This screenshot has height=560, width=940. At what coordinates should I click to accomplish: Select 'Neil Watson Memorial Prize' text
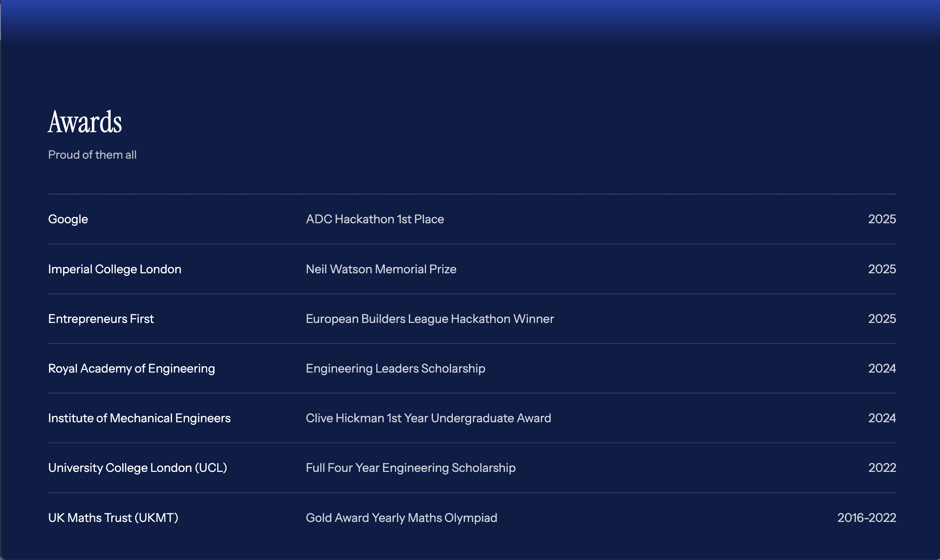point(381,269)
